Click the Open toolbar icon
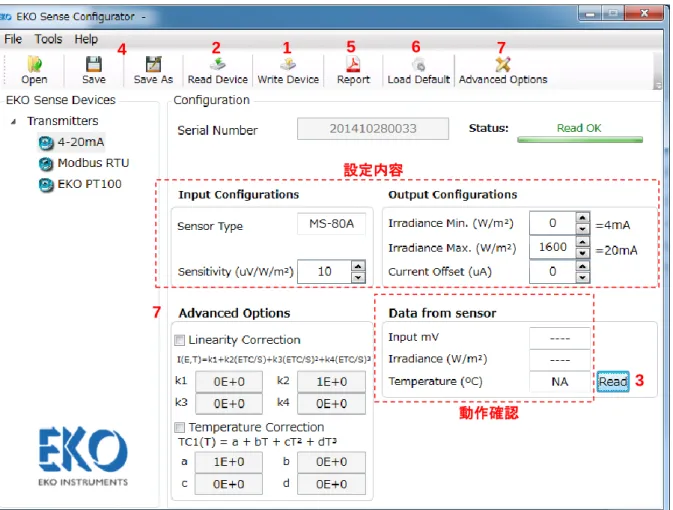This screenshot has width=673, height=510. click(34, 64)
